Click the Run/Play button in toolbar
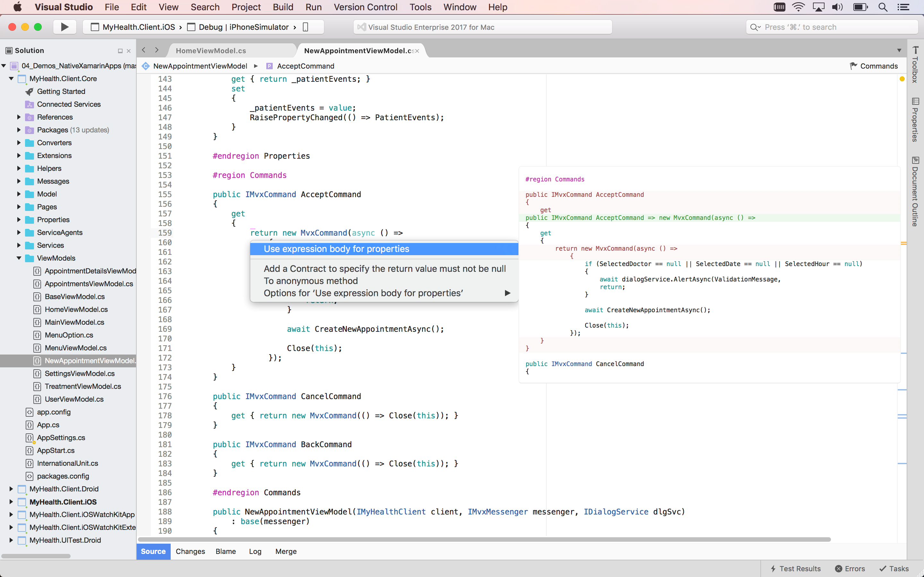 64,27
